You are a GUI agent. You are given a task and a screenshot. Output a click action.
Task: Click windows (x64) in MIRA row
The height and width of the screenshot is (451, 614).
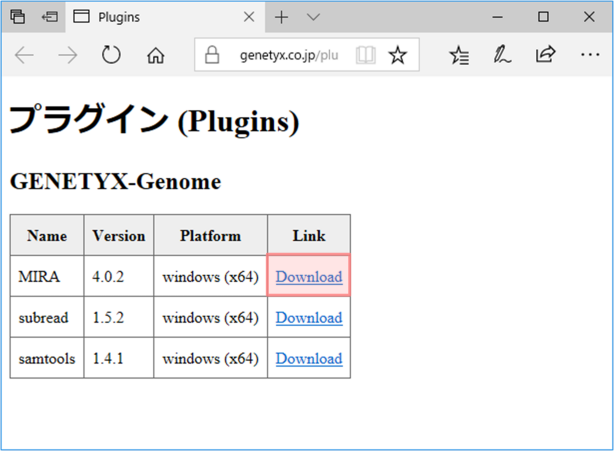point(211,277)
